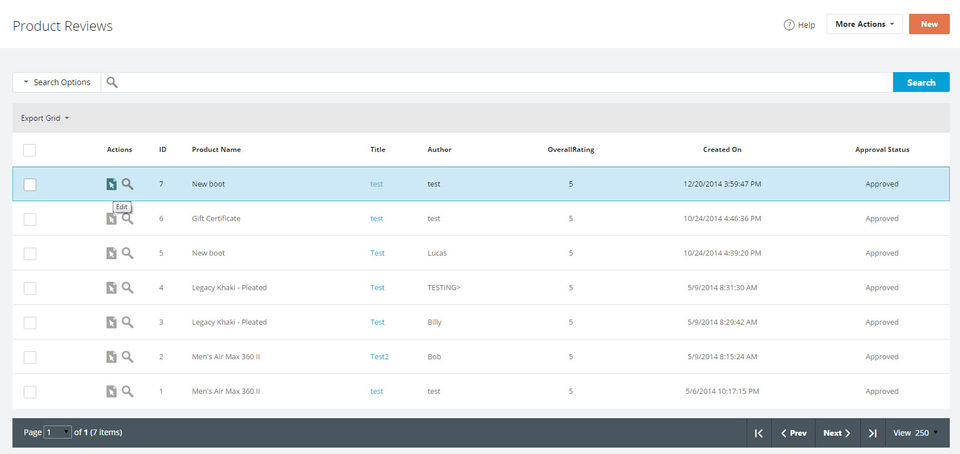The height and width of the screenshot is (454, 960).
Task: Click the magnifier icon for review ID 7
Action: 127,184
